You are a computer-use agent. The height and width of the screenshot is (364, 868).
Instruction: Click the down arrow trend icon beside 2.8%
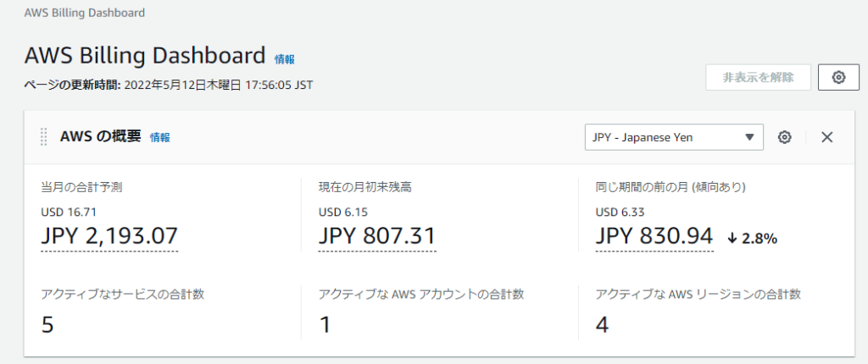coord(732,239)
